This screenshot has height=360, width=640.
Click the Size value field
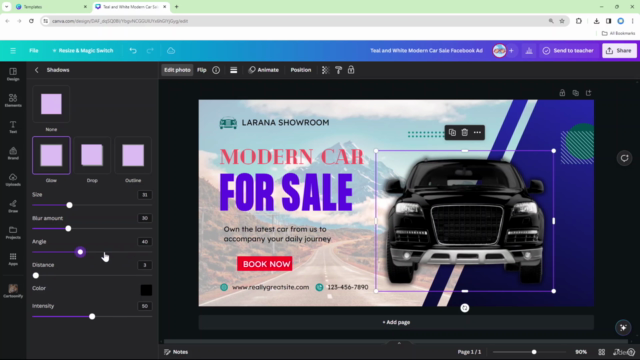(144, 195)
